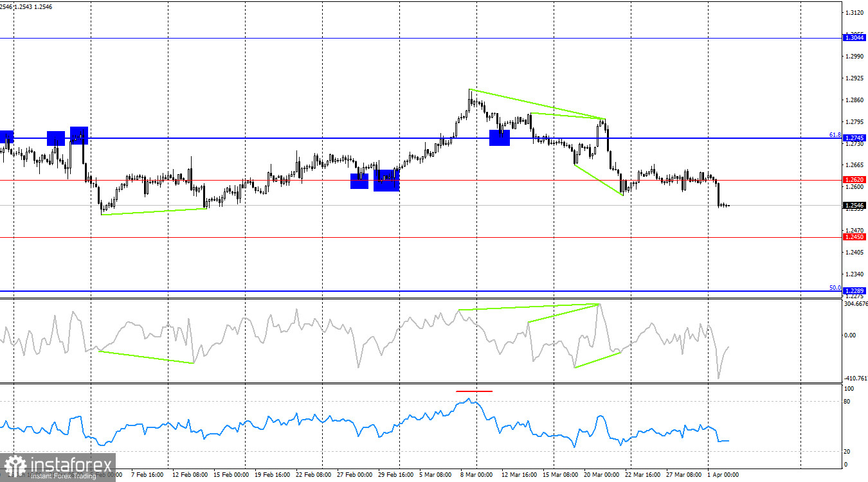Select the blue 1.2745 level label
868x482 pixels.
(854, 138)
